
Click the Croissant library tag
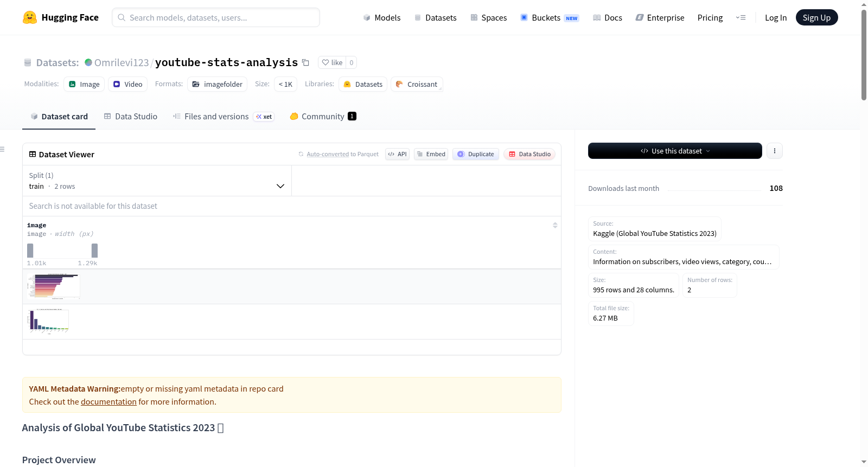pyautogui.click(x=417, y=84)
